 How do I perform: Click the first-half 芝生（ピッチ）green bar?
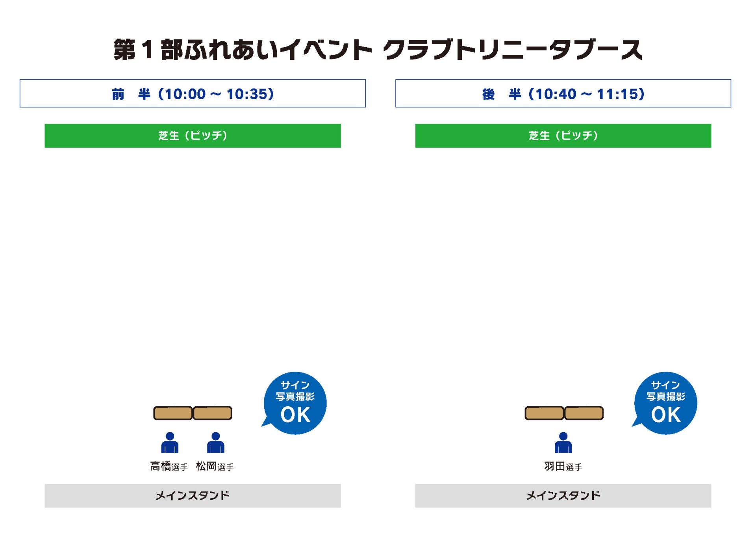(x=193, y=136)
